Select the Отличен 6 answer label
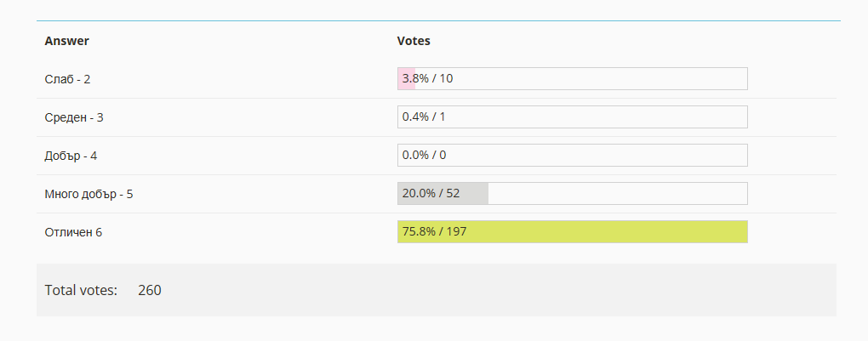This screenshot has width=868, height=341. 73,232
